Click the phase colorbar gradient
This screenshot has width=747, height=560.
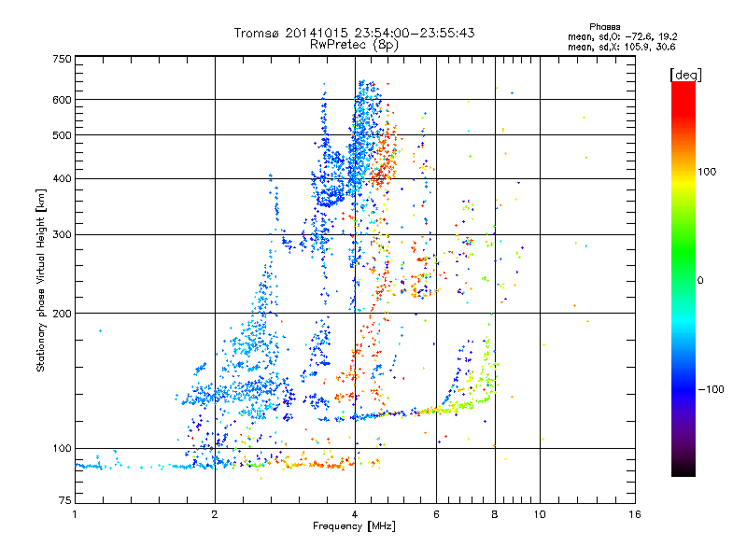coord(684,278)
